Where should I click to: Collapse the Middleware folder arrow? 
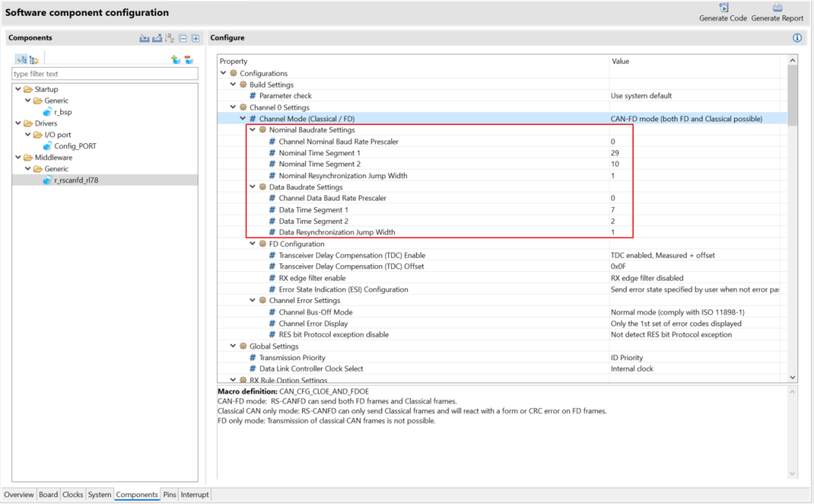click(18, 157)
